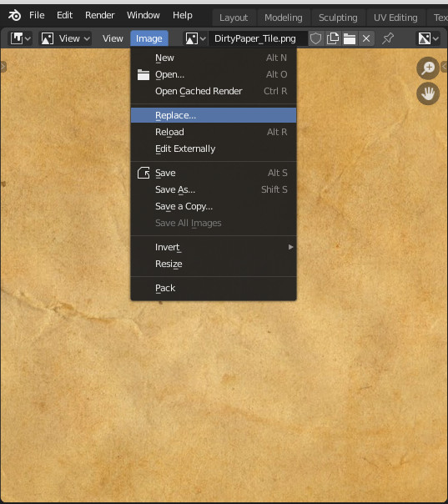The image size is (448, 504).
Task: Open the View menu in header
Action: coord(113,38)
